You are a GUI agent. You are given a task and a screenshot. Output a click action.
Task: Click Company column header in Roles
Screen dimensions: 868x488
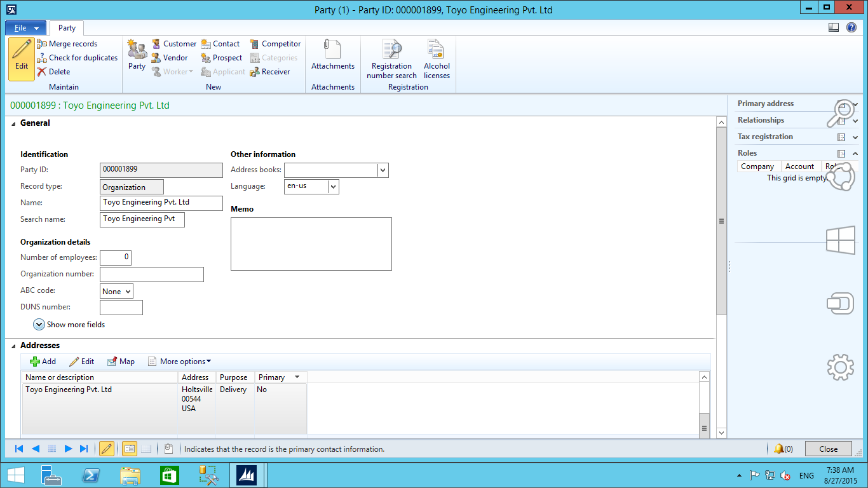[759, 166]
